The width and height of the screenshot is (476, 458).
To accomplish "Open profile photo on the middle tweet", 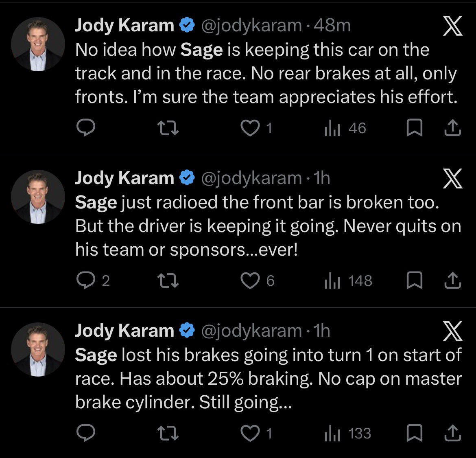I will coord(38,197).
